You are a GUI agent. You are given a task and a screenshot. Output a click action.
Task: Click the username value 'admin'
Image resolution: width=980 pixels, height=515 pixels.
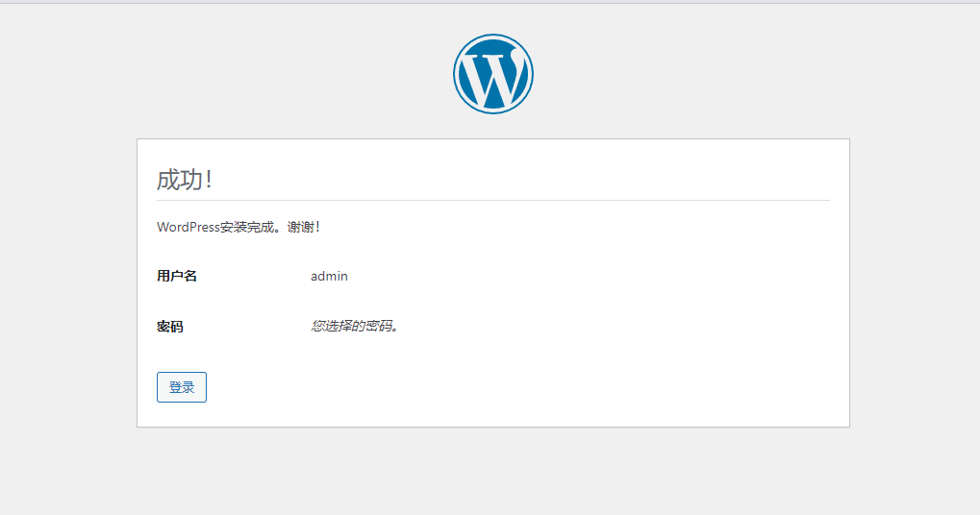329,276
